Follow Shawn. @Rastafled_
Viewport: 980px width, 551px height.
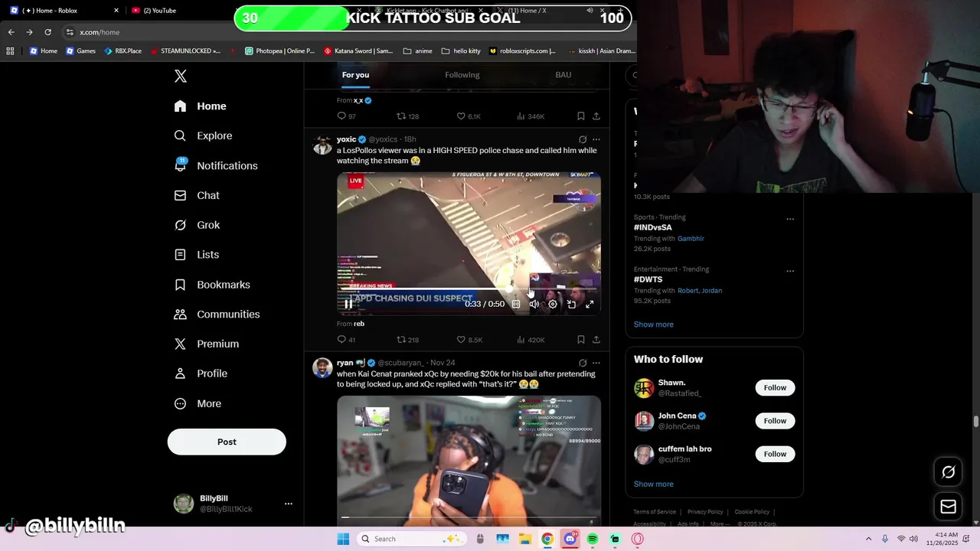pyautogui.click(x=775, y=388)
